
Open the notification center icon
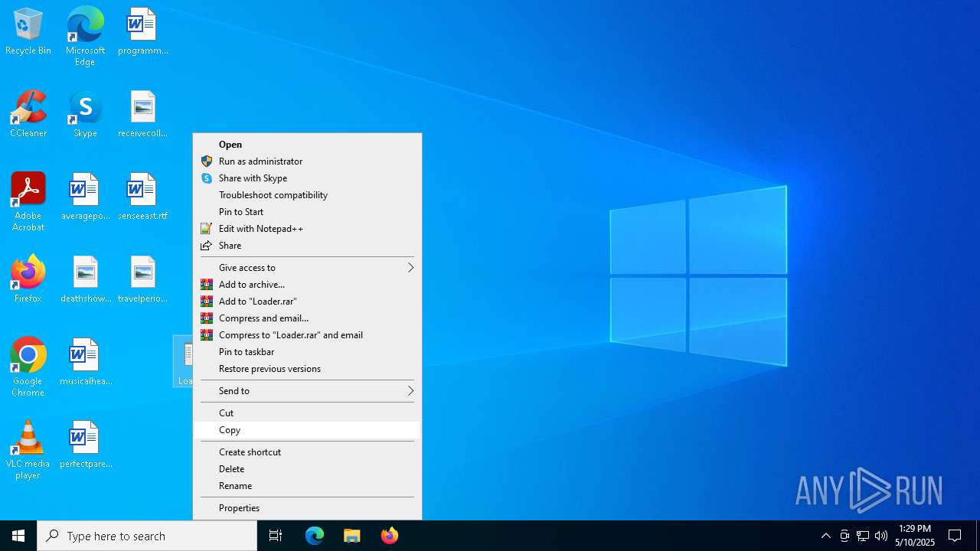point(955,536)
